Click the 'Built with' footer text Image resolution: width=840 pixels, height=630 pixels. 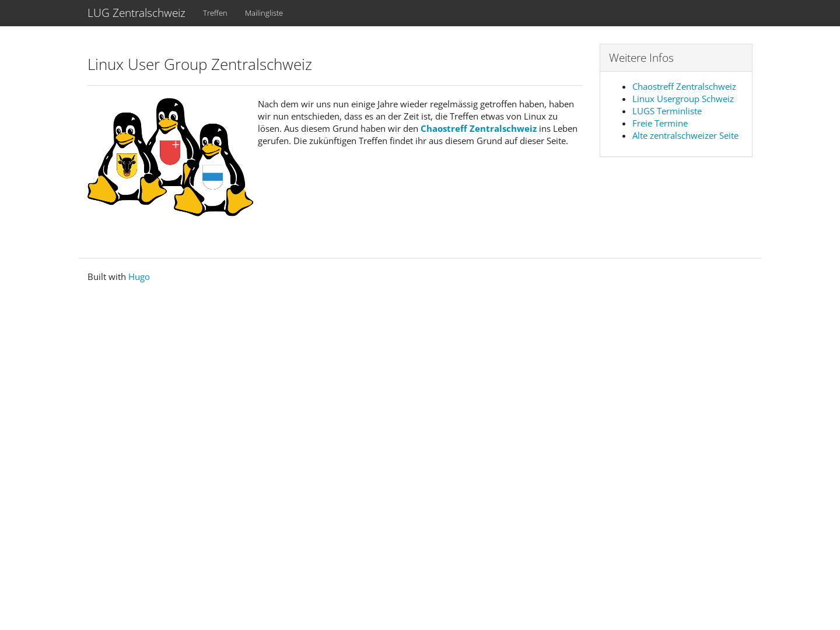click(x=107, y=276)
